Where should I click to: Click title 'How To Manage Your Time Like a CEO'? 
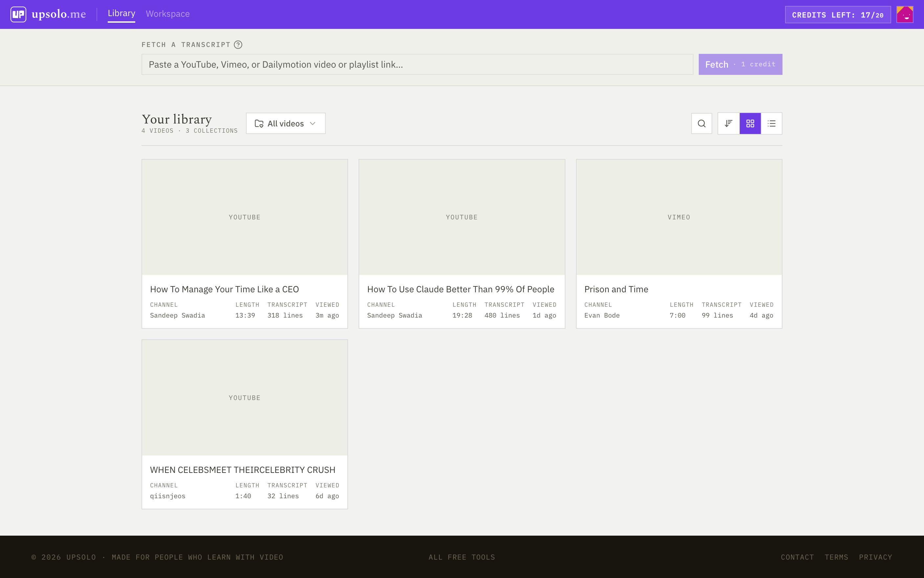[224, 289]
